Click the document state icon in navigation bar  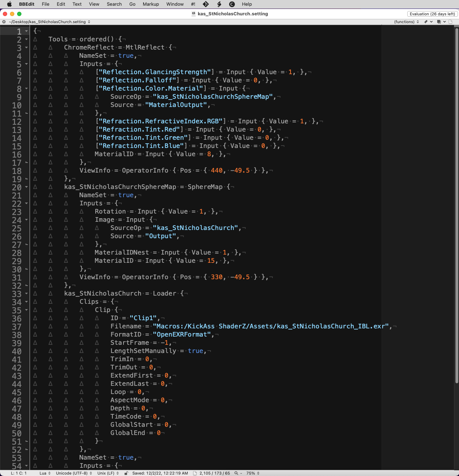coord(450,22)
